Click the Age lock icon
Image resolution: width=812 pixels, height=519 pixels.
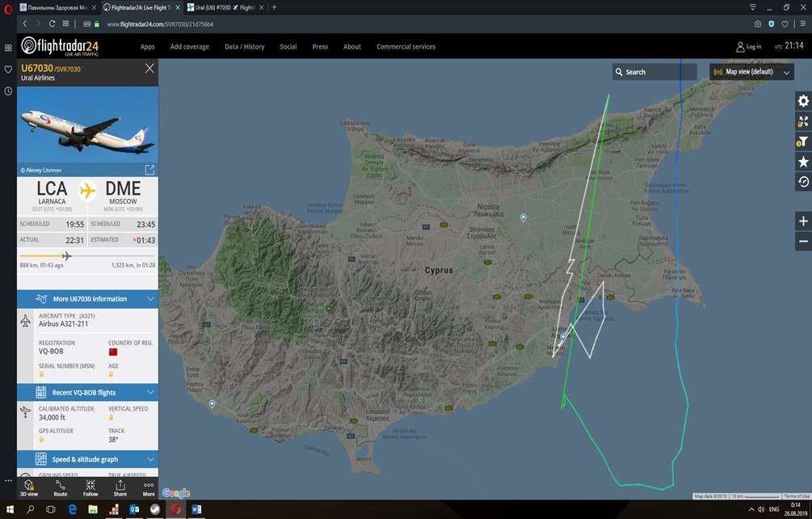coord(111,374)
